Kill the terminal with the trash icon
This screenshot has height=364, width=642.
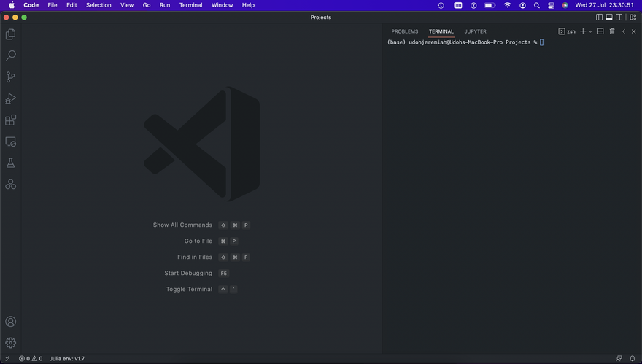point(612,31)
